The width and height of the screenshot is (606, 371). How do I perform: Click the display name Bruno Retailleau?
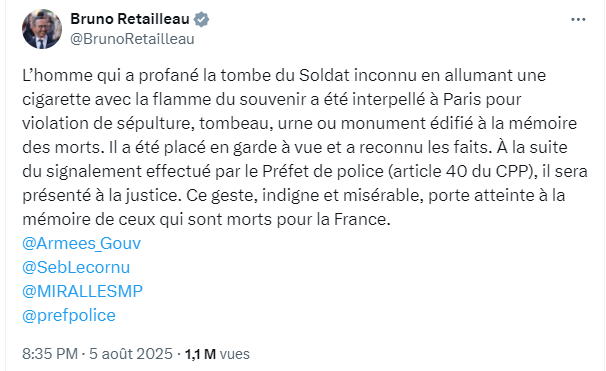point(130,19)
